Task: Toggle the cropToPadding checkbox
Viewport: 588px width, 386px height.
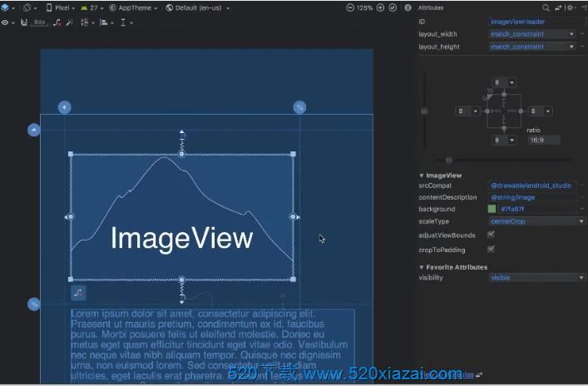Action: 491,250
